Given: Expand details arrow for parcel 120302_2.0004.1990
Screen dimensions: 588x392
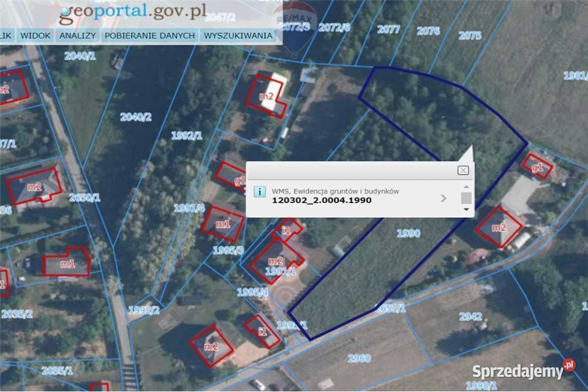Looking at the screenshot, I should pos(443,198).
